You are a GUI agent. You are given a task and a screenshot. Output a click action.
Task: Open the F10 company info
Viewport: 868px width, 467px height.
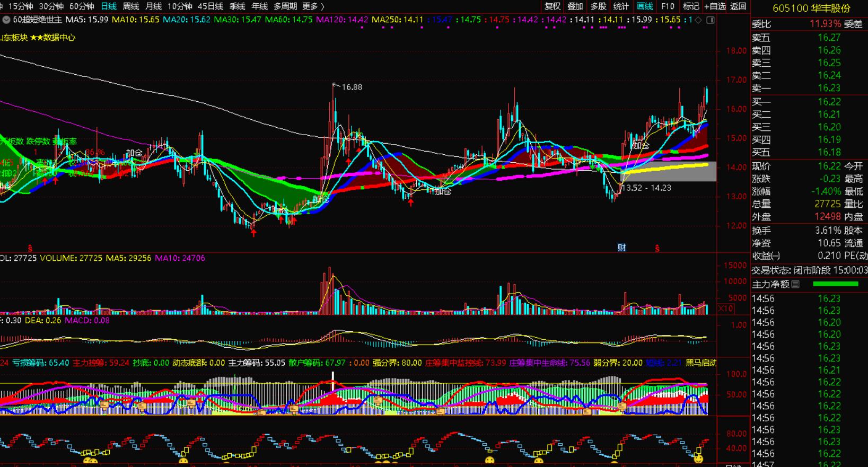668,6
